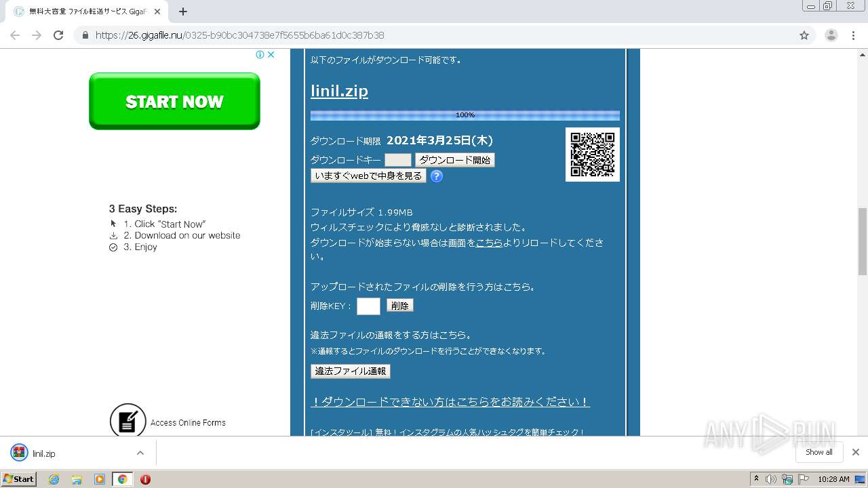Open Internet Explorer from the taskbar

pos(54,479)
